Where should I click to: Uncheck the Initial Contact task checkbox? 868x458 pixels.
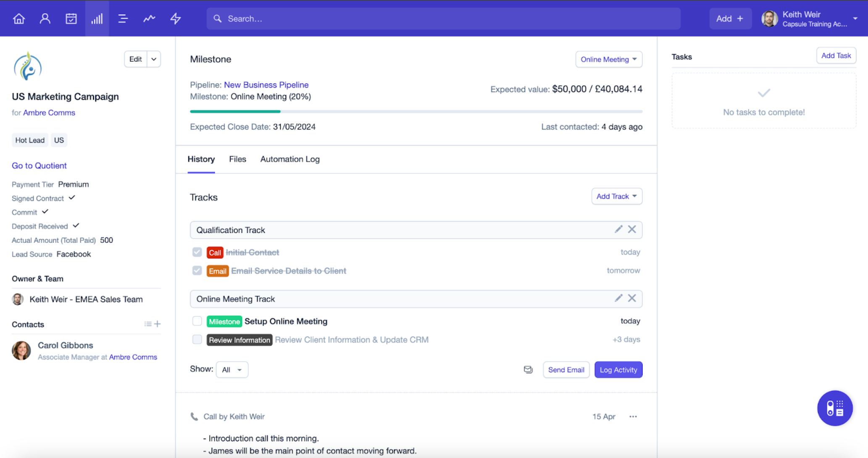(x=197, y=252)
